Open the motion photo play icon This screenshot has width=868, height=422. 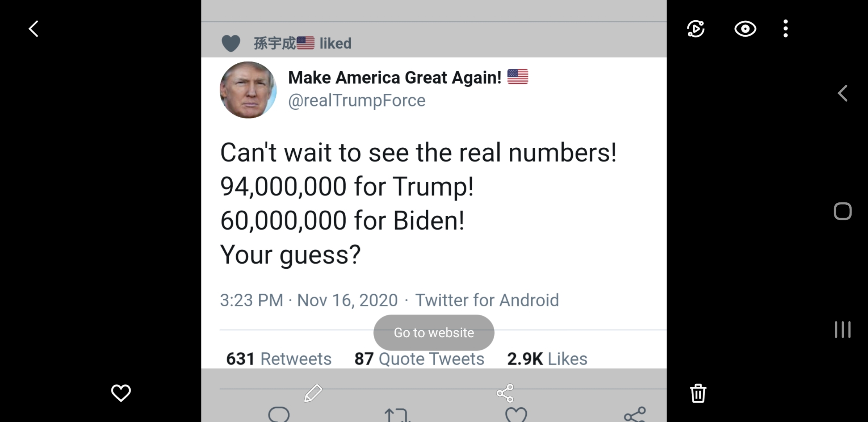click(696, 29)
